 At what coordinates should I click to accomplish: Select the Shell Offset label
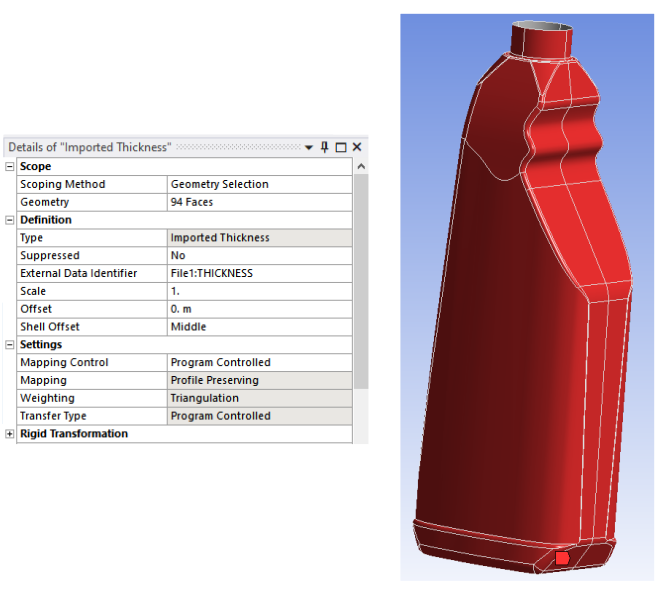click(49, 327)
